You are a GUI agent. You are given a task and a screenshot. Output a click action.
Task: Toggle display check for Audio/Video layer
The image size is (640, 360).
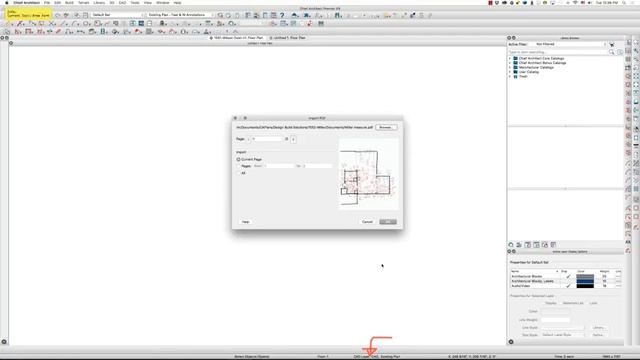point(568,286)
